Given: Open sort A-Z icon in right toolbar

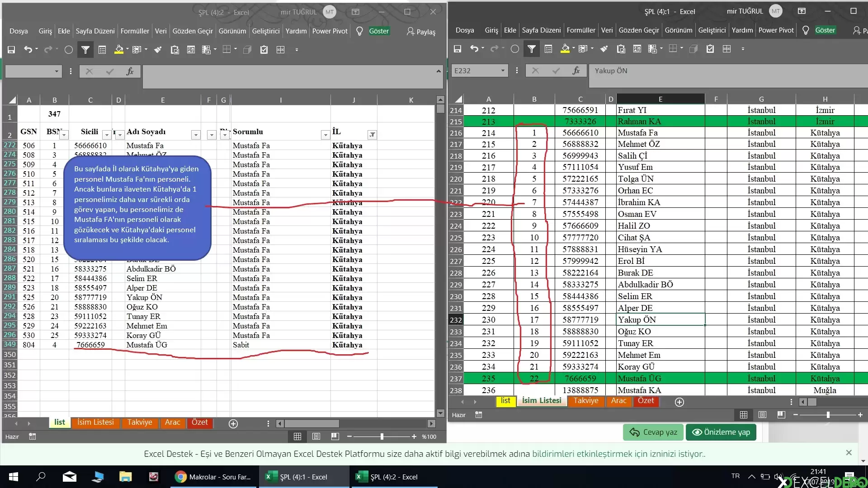Looking at the screenshot, I should coord(637,49).
